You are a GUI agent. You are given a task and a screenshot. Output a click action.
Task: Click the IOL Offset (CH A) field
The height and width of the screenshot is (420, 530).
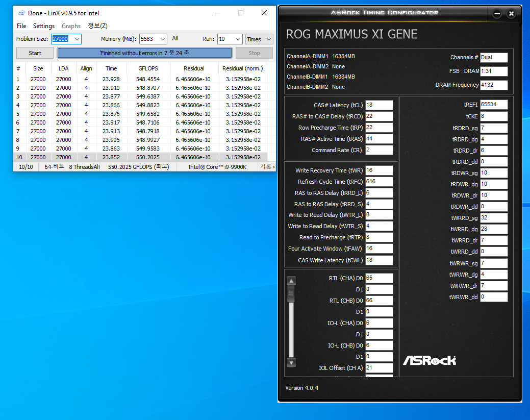click(379, 368)
